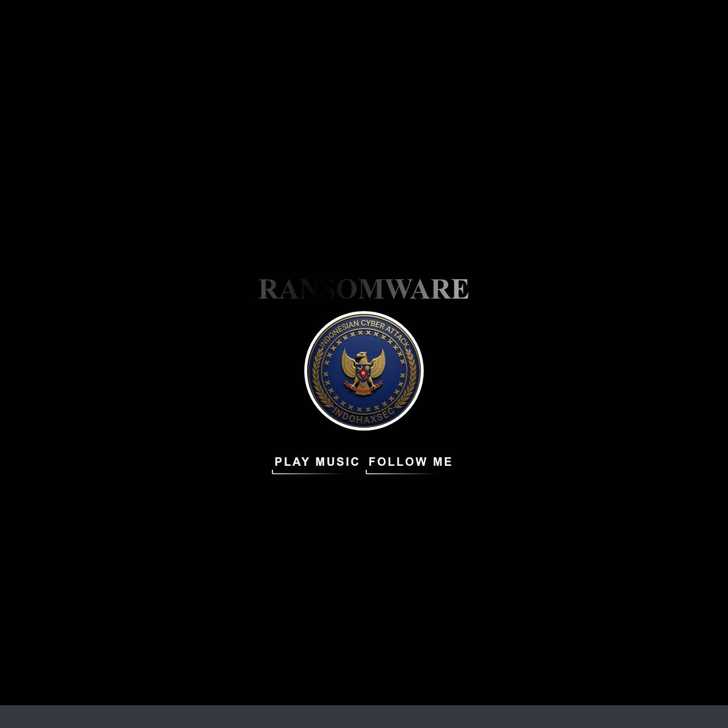This screenshot has width=728, height=728.
Task: Click the circular IndoHaxSec badge logo
Action: (364, 371)
